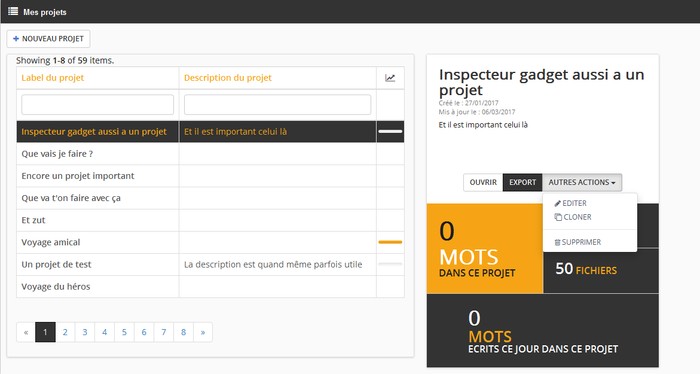This screenshot has height=374, width=700.
Task: Click the Mots écrits ce jour dans ce projet tile
Action: click(543, 331)
